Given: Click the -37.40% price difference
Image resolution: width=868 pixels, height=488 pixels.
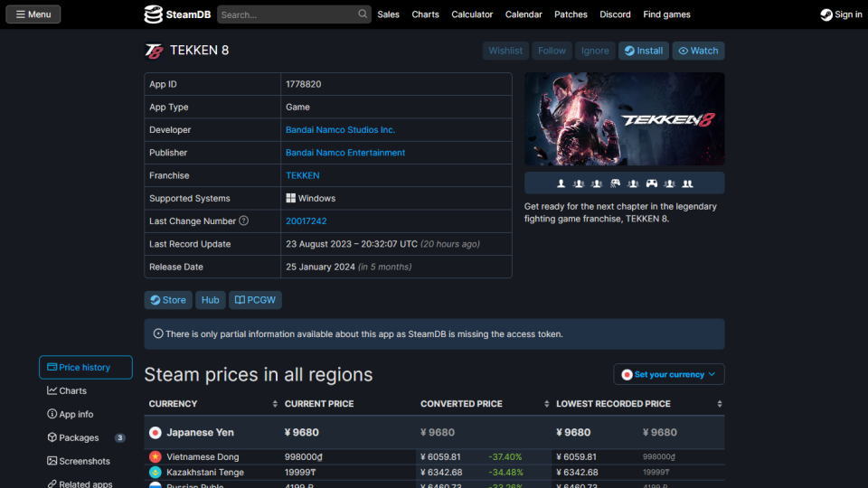Looking at the screenshot, I should (505, 457).
